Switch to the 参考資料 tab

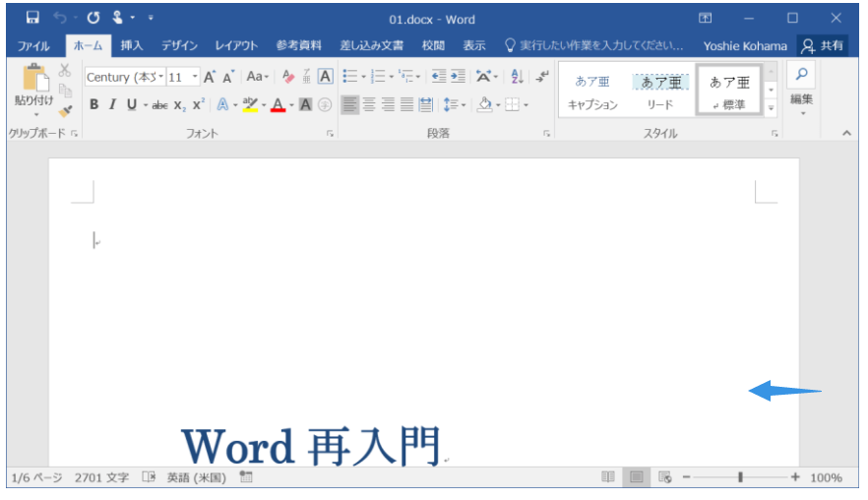[x=299, y=45]
